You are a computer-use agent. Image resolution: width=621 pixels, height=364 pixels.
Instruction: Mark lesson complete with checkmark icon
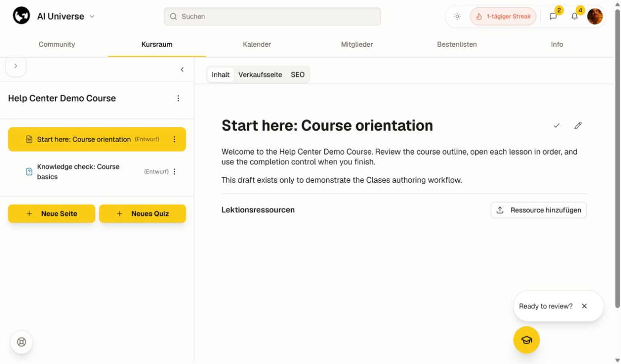pyautogui.click(x=557, y=125)
